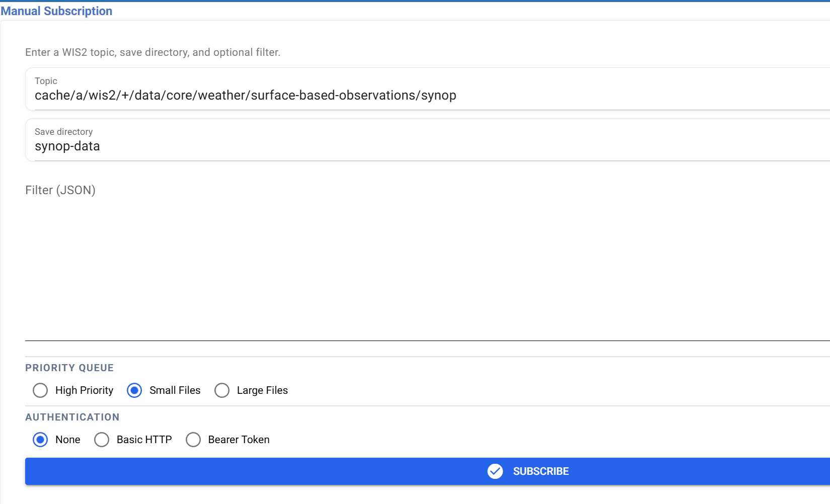
Task: Select None for authentication
Action: (40, 440)
